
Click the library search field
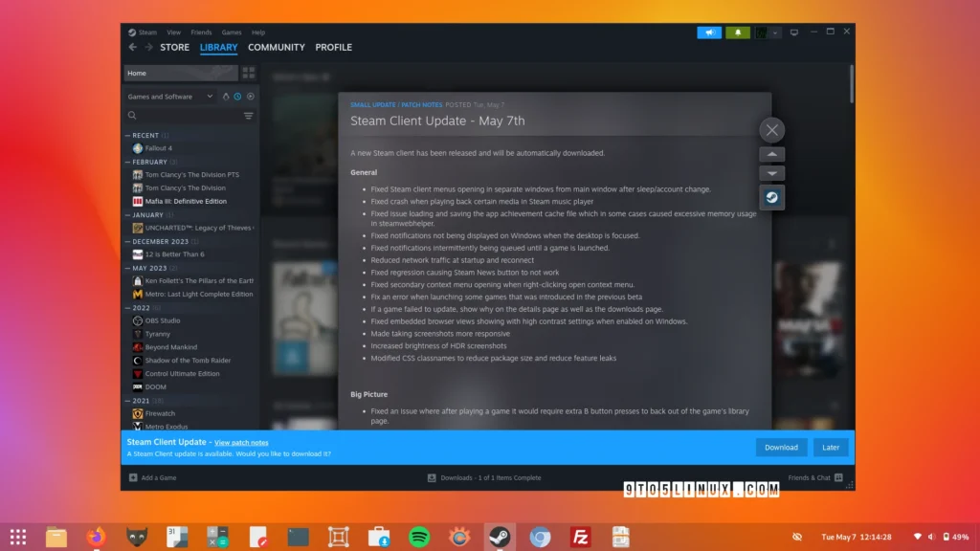(x=183, y=116)
